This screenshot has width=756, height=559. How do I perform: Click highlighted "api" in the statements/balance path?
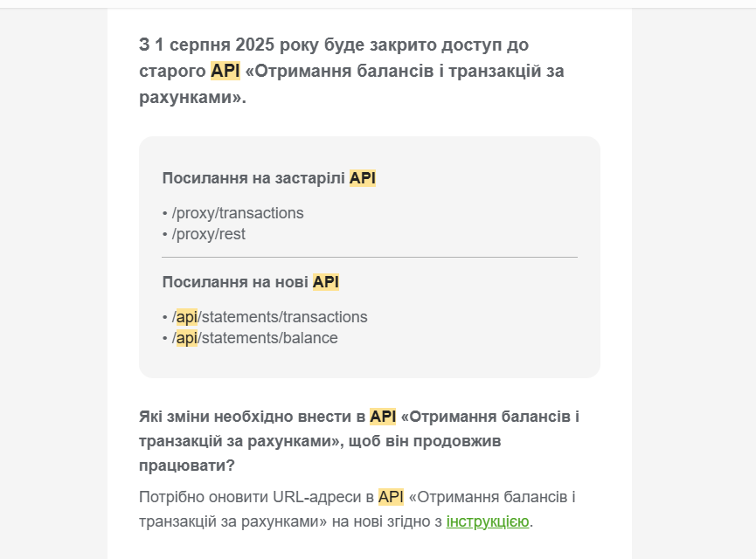pos(187,338)
